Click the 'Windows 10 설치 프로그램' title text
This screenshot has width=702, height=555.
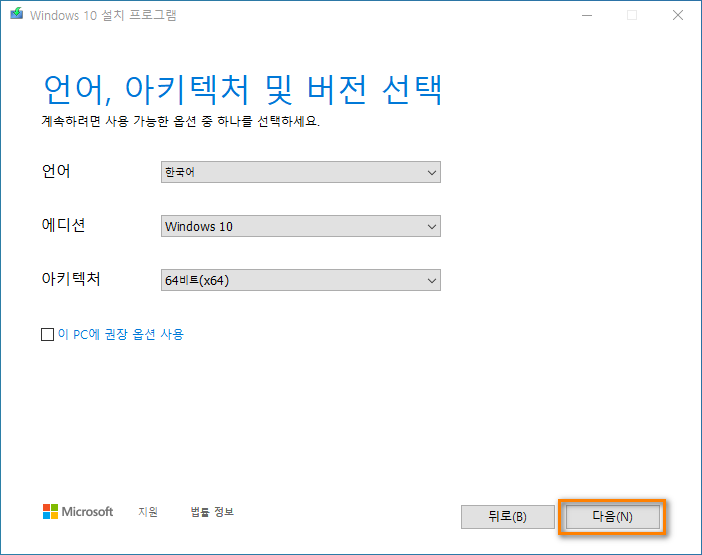tap(103, 15)
